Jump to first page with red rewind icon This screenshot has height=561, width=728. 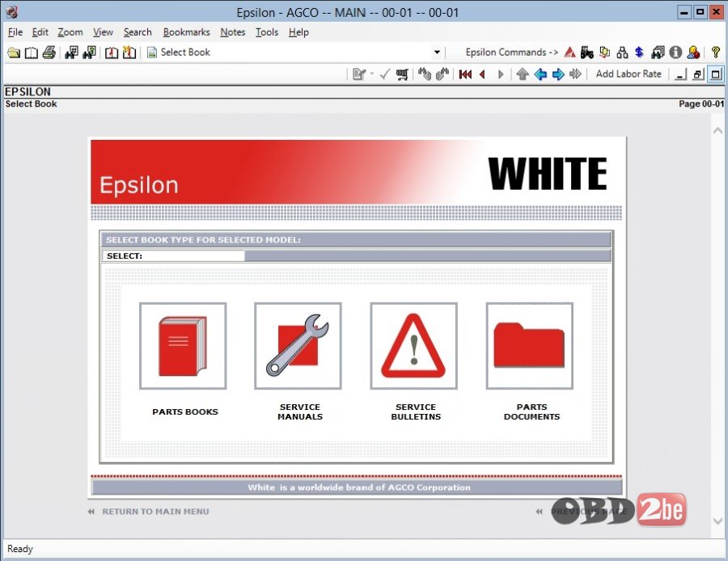[465, 74]
